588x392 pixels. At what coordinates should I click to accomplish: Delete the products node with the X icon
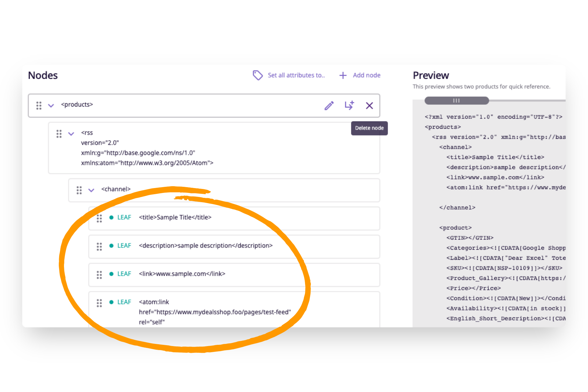tap(369, 106)
